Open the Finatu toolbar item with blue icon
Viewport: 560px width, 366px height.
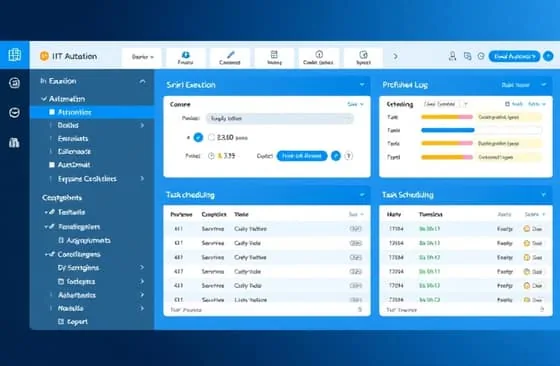(x=185, y=57)
